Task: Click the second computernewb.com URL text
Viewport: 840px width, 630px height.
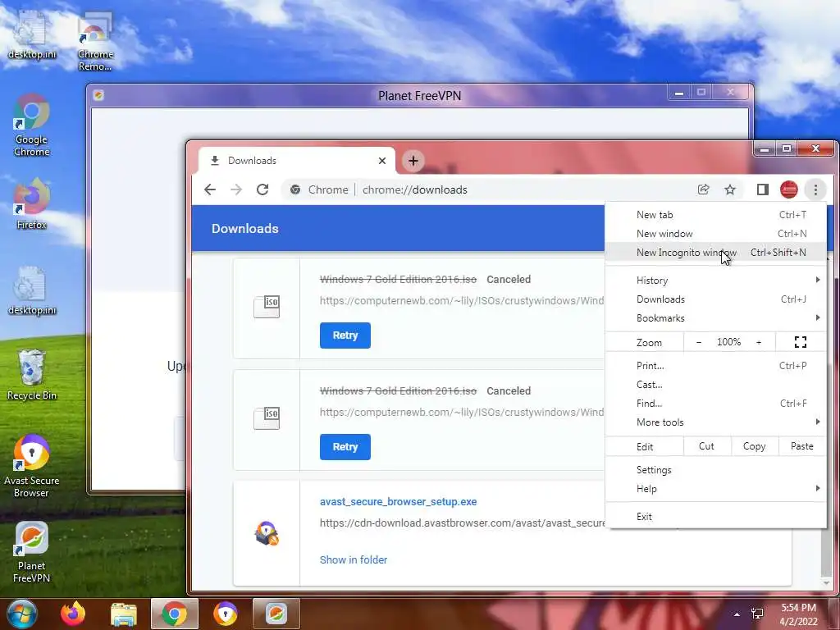Action: pos(462,412)
